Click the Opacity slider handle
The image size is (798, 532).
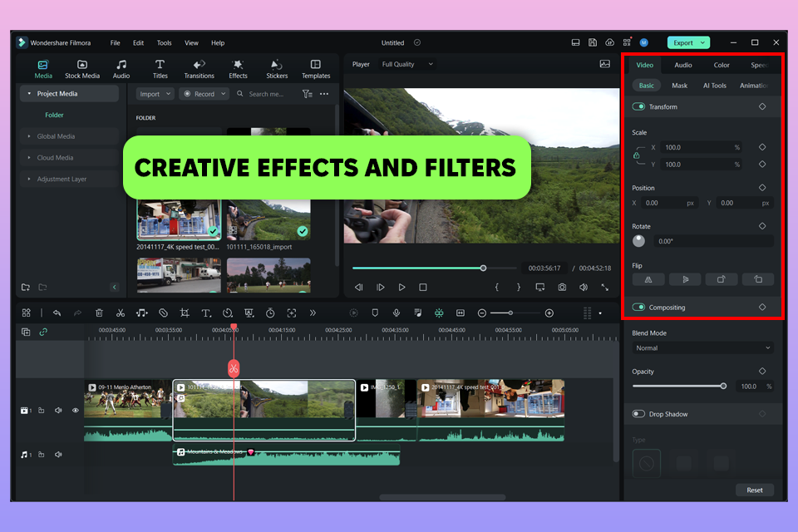[723, 386]
